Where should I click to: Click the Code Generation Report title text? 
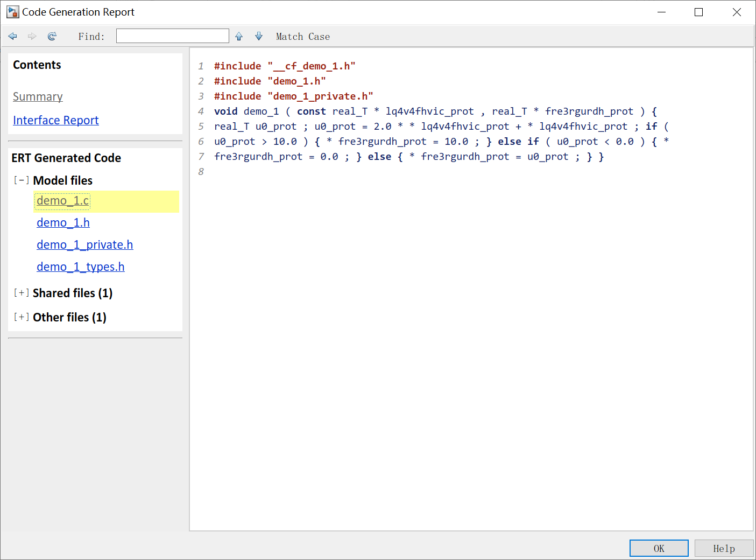click(78, 12)
